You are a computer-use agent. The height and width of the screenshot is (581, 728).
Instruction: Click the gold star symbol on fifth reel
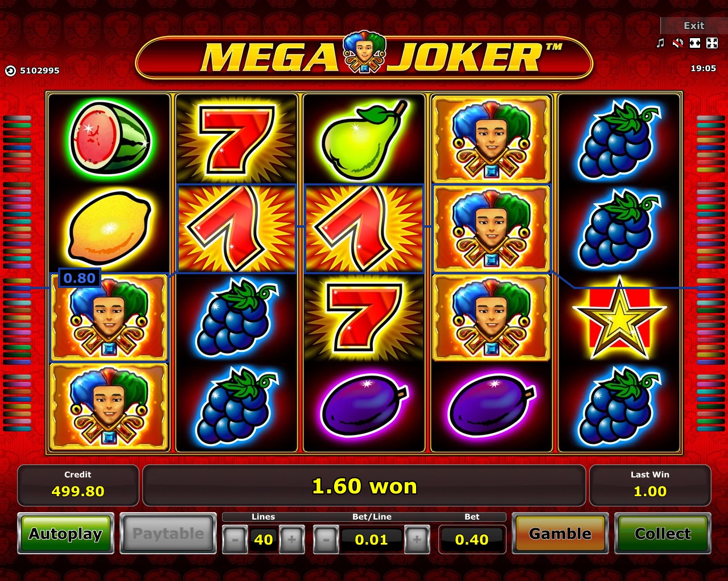tap(619, 318)
